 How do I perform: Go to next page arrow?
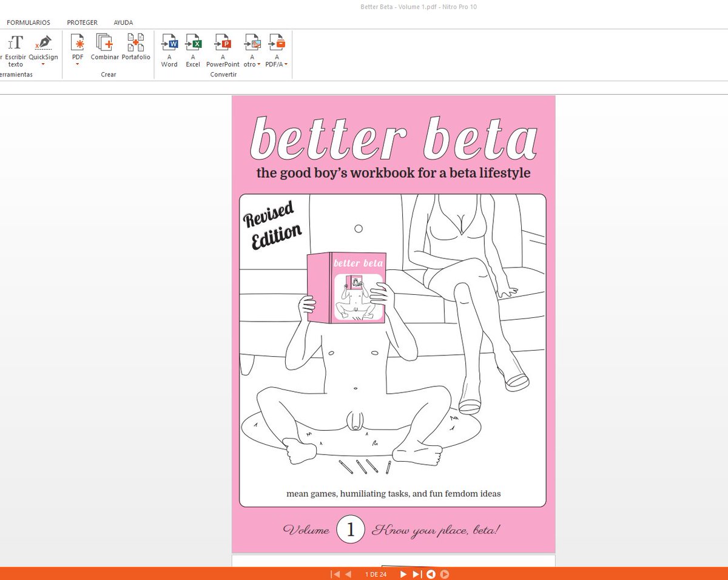(403, 574)
